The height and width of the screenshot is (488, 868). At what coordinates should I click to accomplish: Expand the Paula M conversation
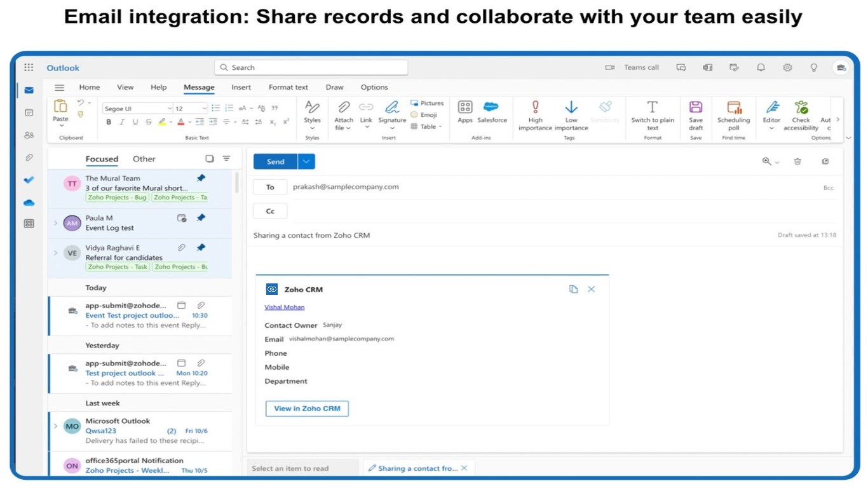click(x=56, y=223)
